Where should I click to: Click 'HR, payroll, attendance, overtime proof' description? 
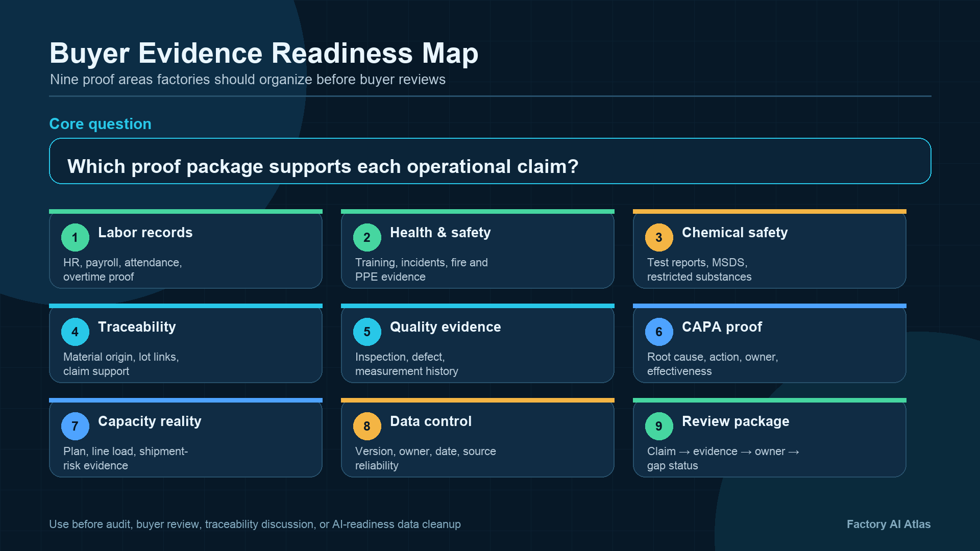point(122,269)
